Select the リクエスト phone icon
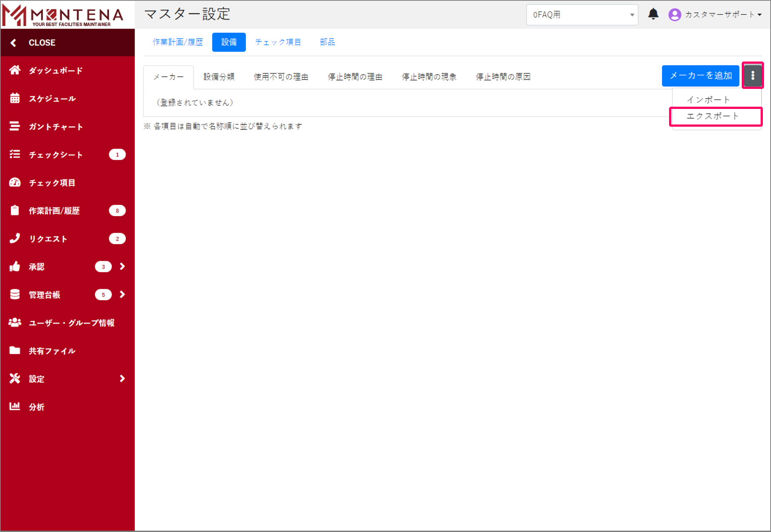Screen dimensions: 771x532 pos(15,239)
